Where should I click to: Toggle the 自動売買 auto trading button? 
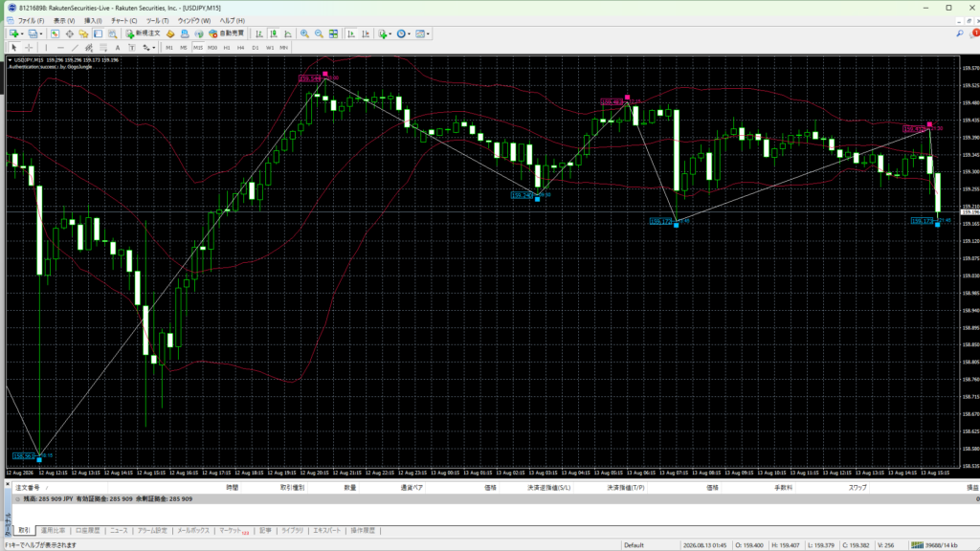point(226,33)
